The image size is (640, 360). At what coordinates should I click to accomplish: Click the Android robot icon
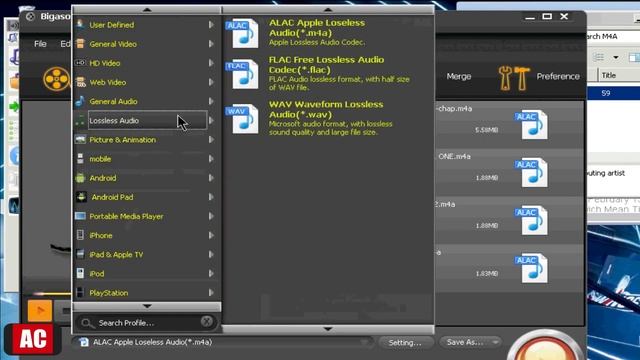pyautogui.click(x=80, y=178)
